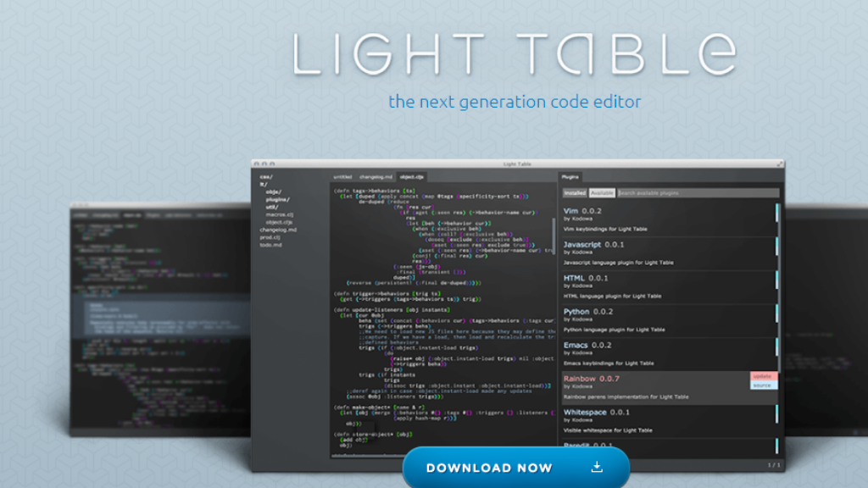868x488 pixels.
Task: Click the Download Now button
Action: 516,468
